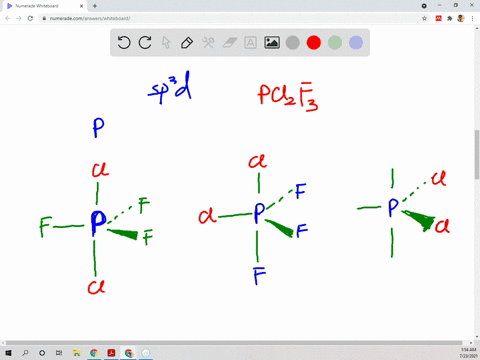Open Cortana circle on taskbar

pyautogui.click(x=42, y=353)
